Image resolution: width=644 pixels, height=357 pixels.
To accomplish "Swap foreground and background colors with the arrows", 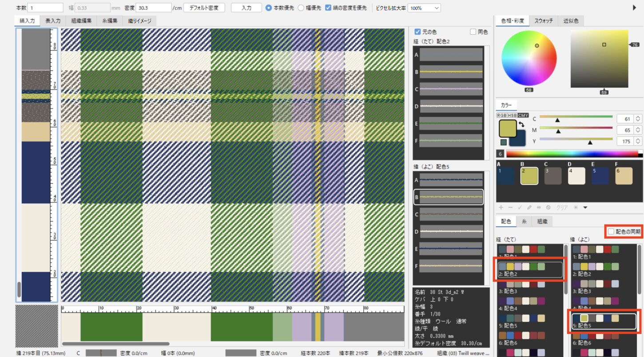I will (522, 125).
